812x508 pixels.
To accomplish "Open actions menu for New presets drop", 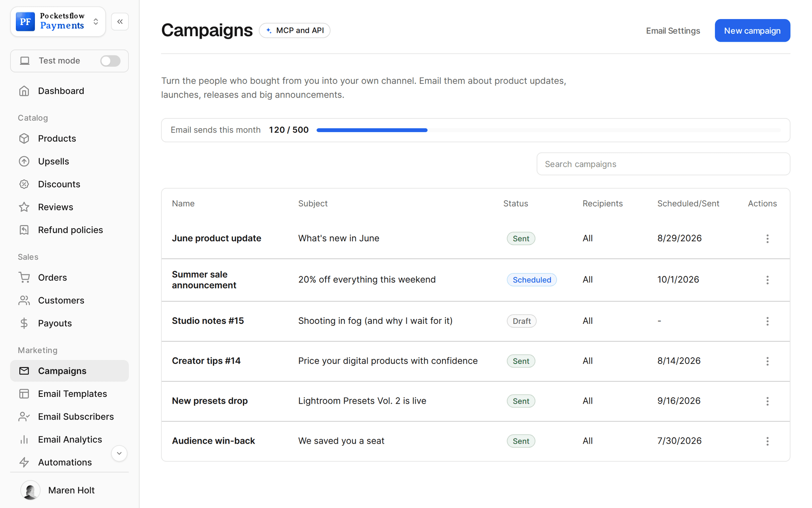I will pyautogui.click(x=767, y=401).
